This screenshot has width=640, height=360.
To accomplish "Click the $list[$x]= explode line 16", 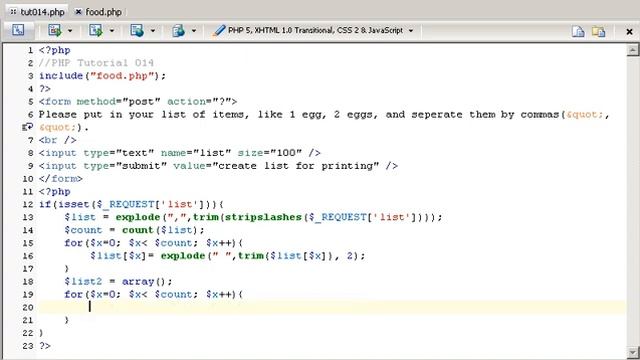I will [x=228, y=256].
